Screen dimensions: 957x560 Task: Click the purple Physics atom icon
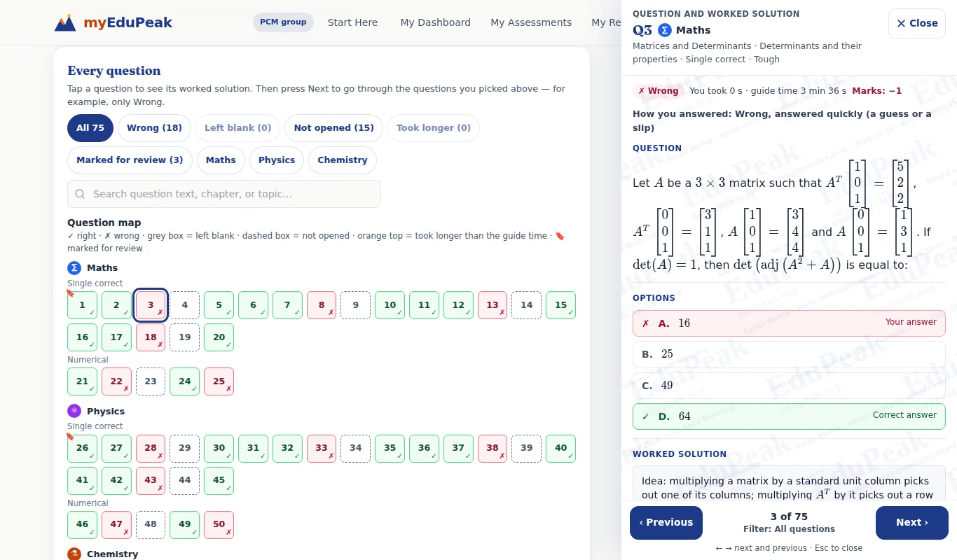(74, 411)
